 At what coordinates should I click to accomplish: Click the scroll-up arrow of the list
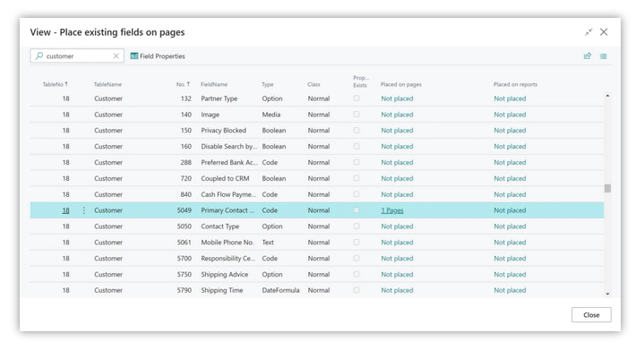(607, 96)
